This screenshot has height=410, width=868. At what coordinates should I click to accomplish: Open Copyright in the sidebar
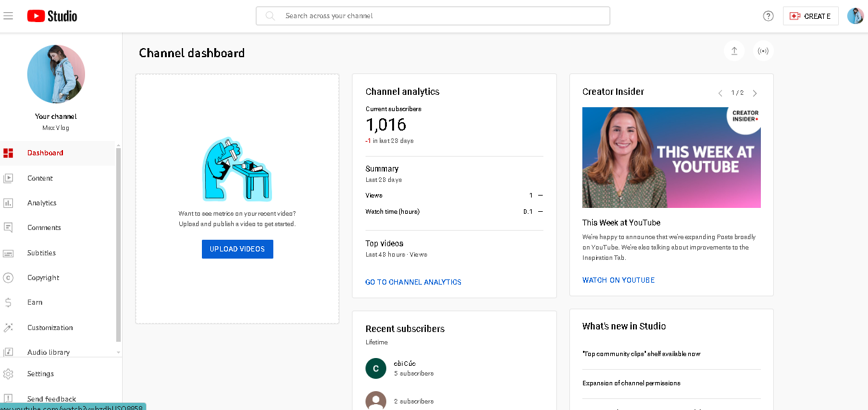coord(43,277)
